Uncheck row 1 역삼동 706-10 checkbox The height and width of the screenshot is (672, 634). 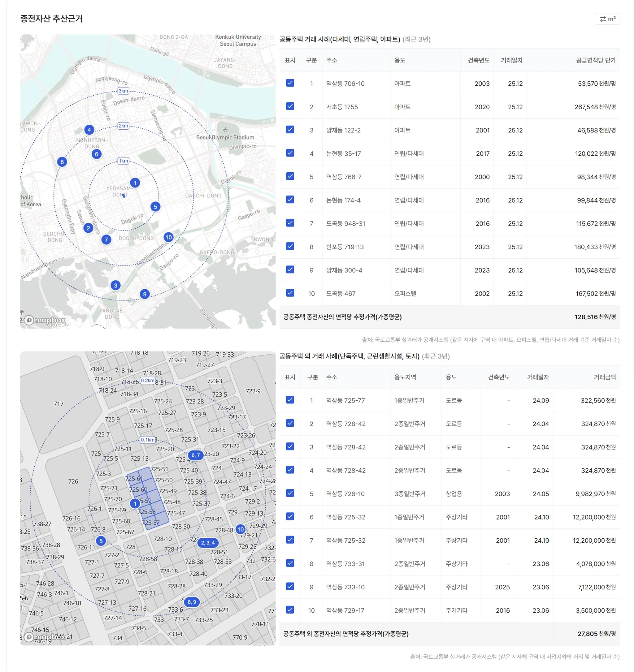(x=290, y=83)
